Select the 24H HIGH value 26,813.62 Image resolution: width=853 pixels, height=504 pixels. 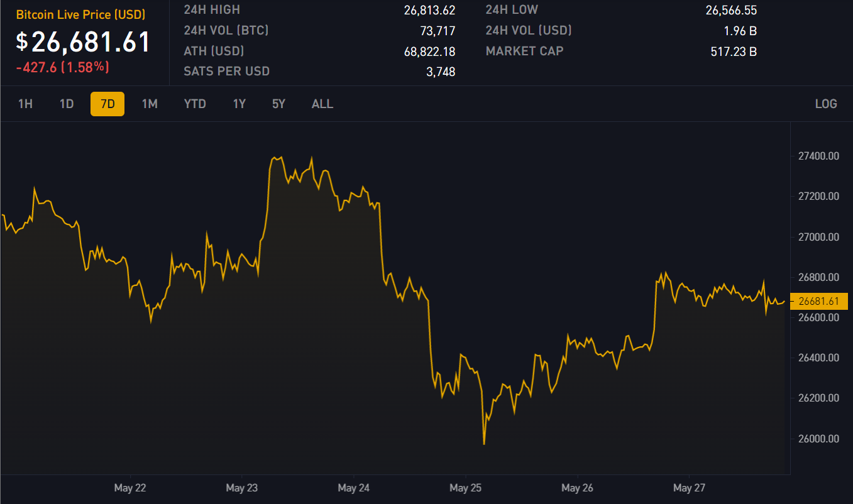point(429,10)
